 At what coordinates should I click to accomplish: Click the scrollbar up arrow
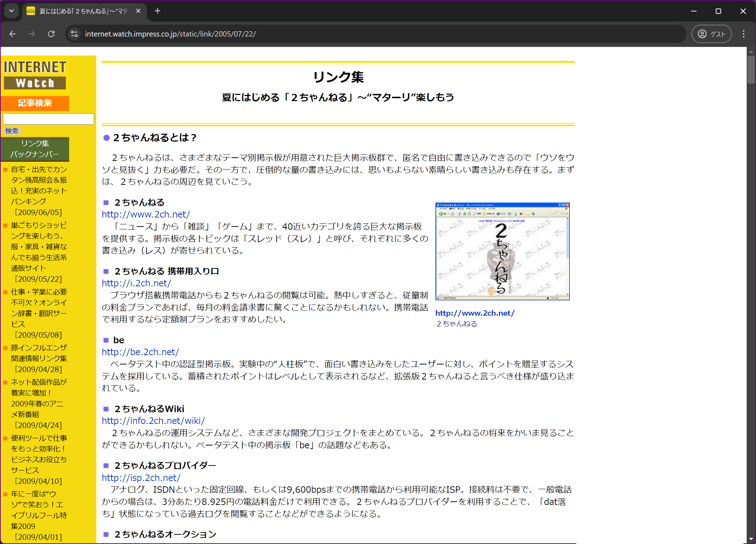(x=751, y=52)
